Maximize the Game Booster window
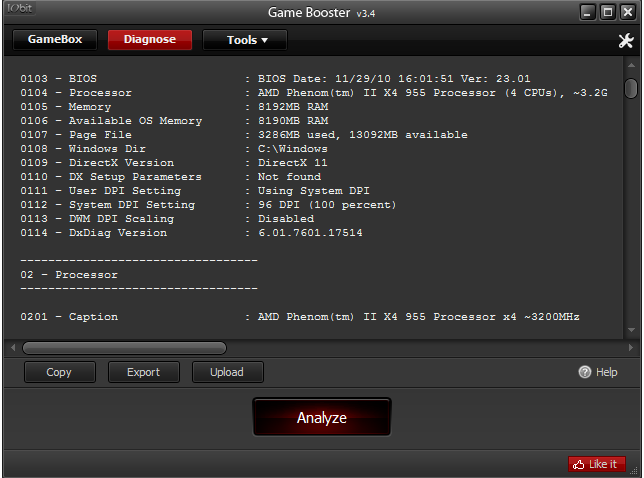This screenshot has height=478, width=644. click(x=608, y=12)
